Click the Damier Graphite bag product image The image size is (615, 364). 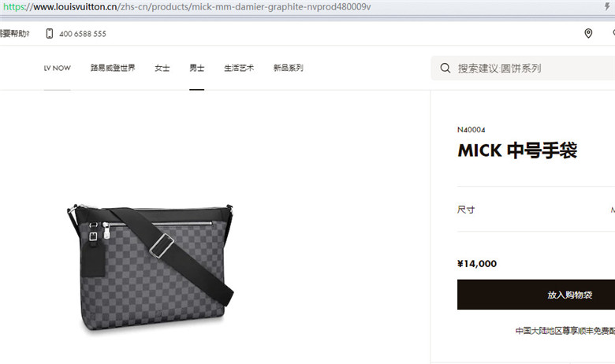[x=151, y=269]
